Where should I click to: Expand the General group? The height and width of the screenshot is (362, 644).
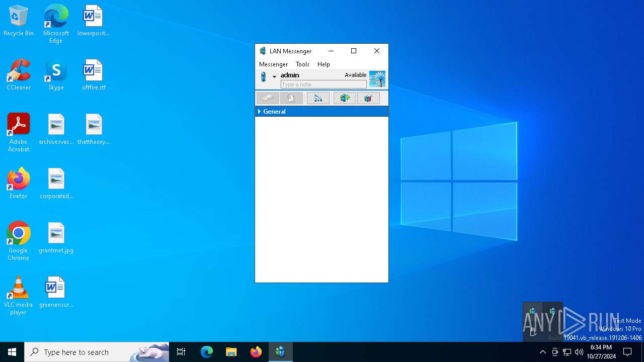click(x=259, y=112)
